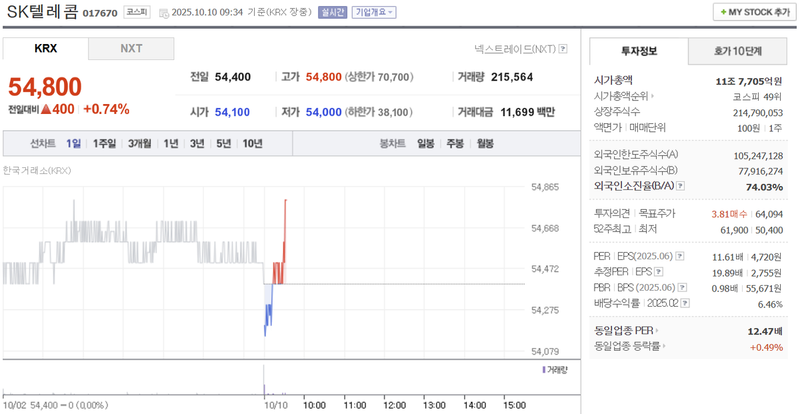The width and height of the screenshot is (800, 414).
Task: Switch to the NXT tab
Action: coord(131,48)
